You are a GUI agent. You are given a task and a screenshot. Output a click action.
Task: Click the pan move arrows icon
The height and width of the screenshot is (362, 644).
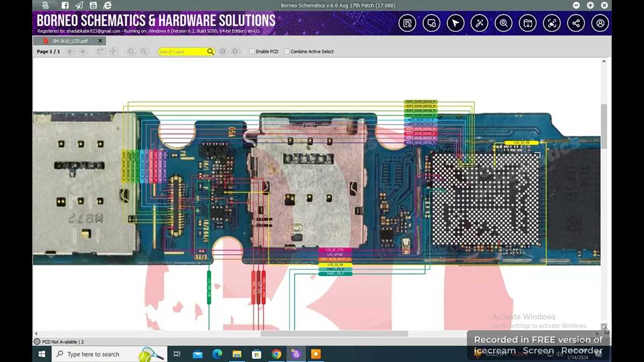pos(113,51)
